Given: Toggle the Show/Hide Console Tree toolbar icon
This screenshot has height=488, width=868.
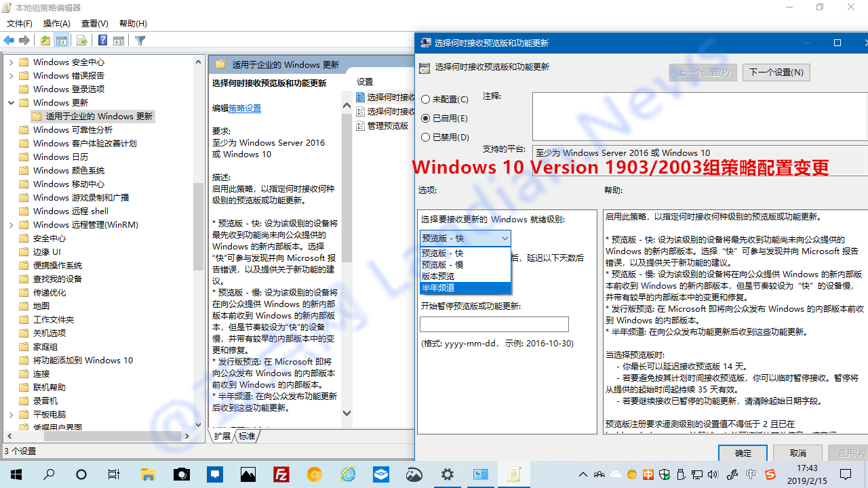Looking at the screenshot, I should click(61, 40).
